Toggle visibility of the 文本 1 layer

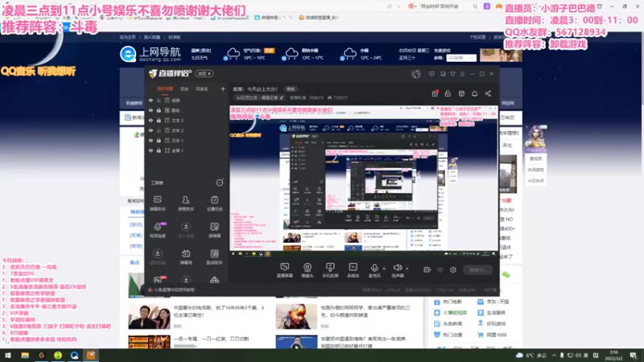pyautogui.click(x=151, y=141)
